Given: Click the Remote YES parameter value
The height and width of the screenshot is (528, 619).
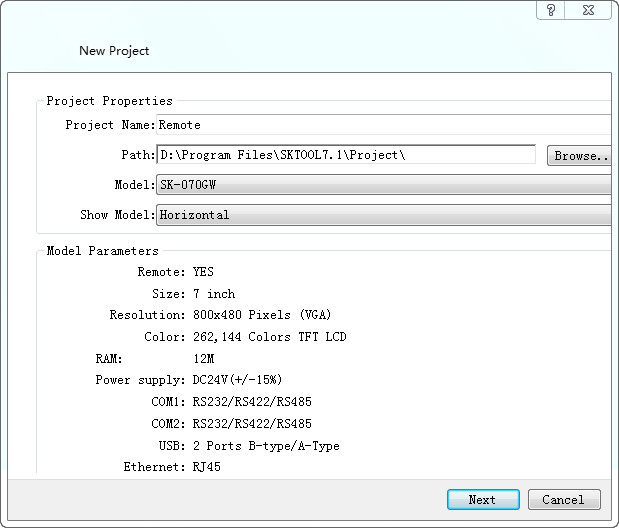Looking at the screenshot, I should click(203, 272).
